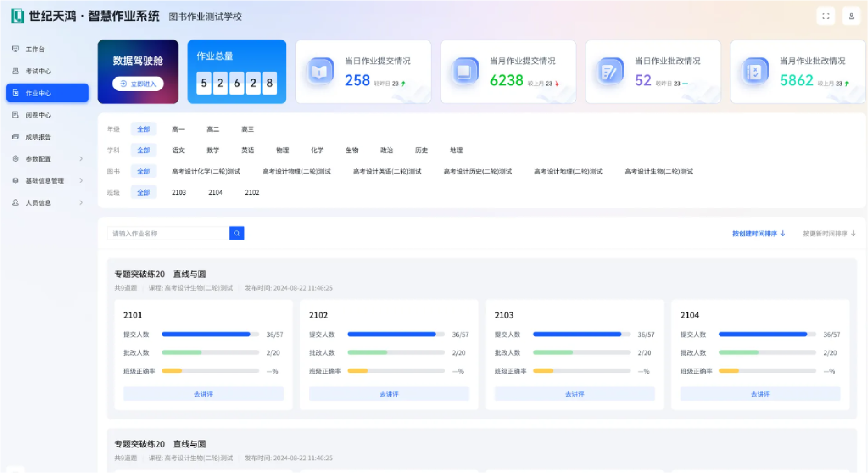Filter subjects by 化学

(317, 150)
